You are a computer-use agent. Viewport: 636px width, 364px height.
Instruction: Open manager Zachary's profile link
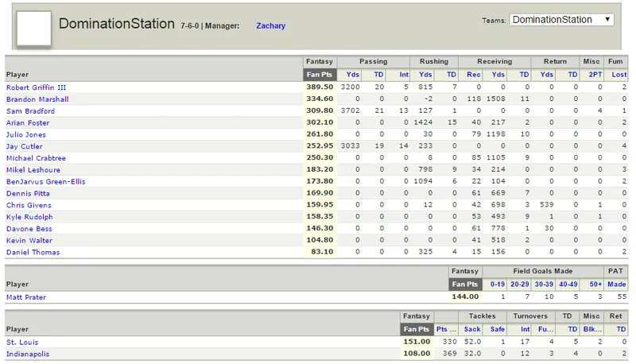point(270,25)
